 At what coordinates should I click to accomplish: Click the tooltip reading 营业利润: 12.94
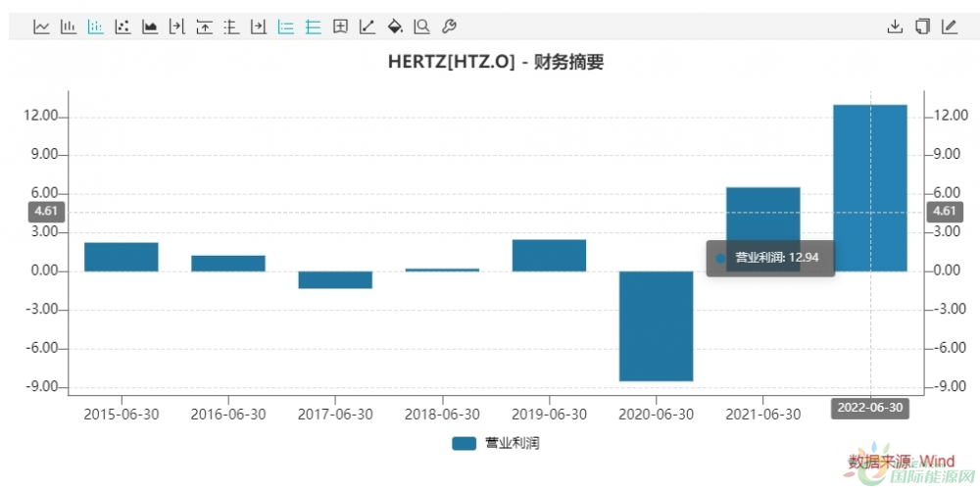pyautogui.click(x=770, y=258)
